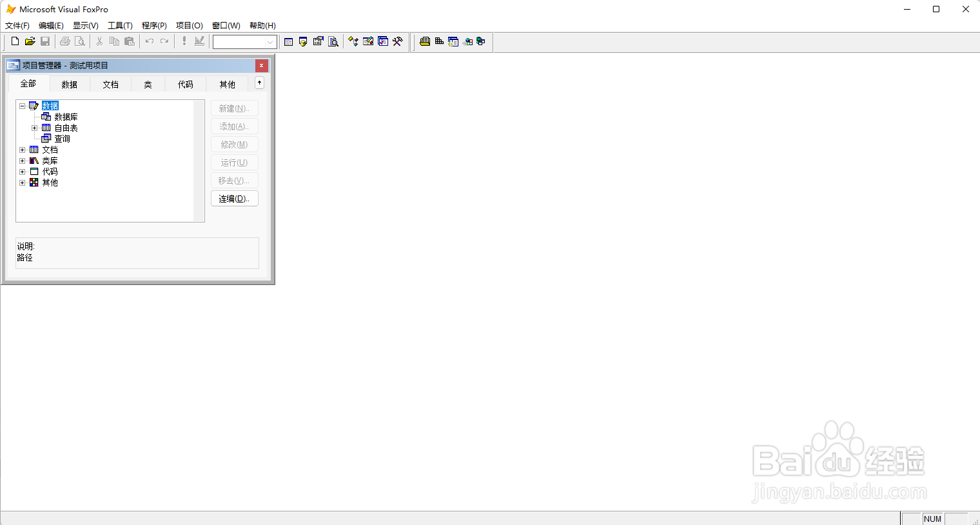Screen dimensions: 980x525
Task: Click the 新建(N).. button
Action: pos(235,108)
